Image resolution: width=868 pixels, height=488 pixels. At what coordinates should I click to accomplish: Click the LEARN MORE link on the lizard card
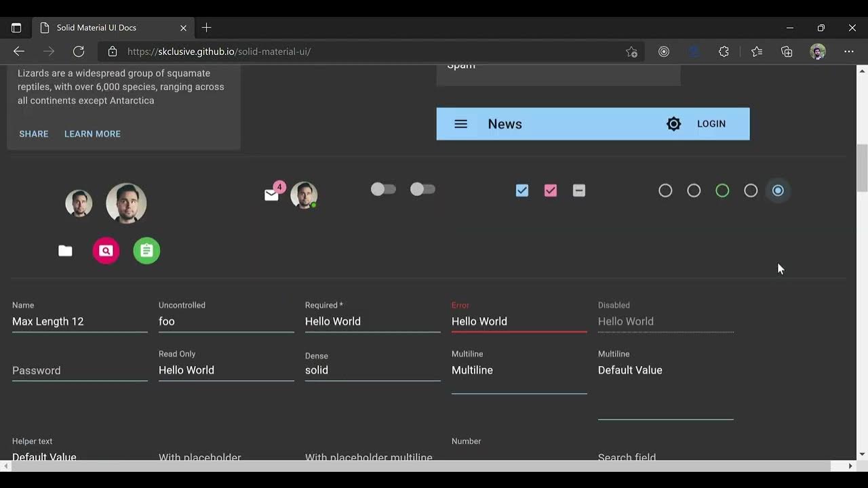tap(92, 134)
